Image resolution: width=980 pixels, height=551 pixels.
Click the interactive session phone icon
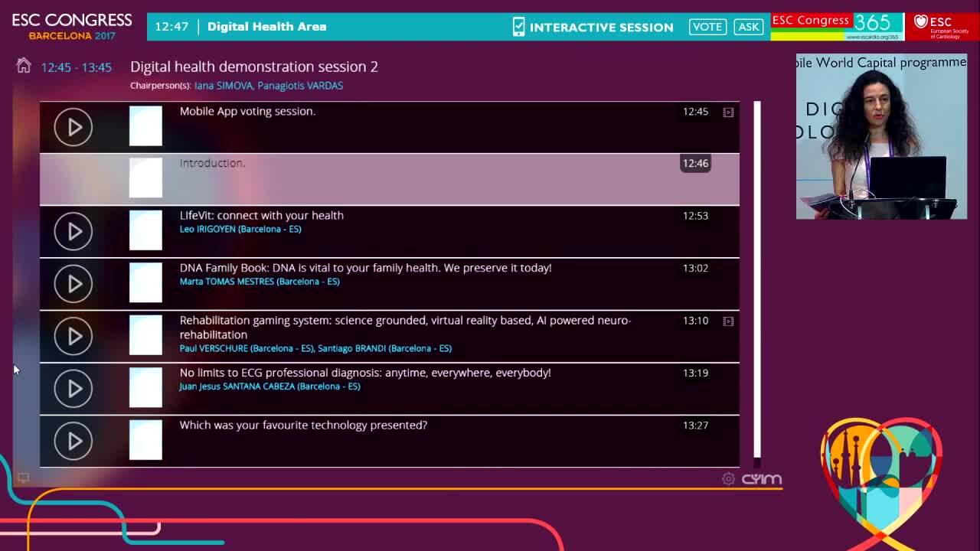coord(518,27)
